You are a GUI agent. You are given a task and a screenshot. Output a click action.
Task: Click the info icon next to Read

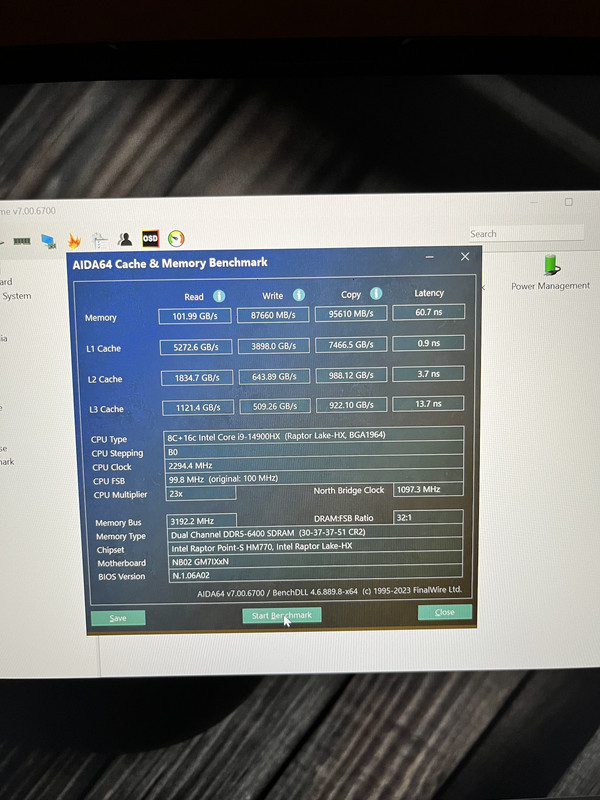(219, 296)
